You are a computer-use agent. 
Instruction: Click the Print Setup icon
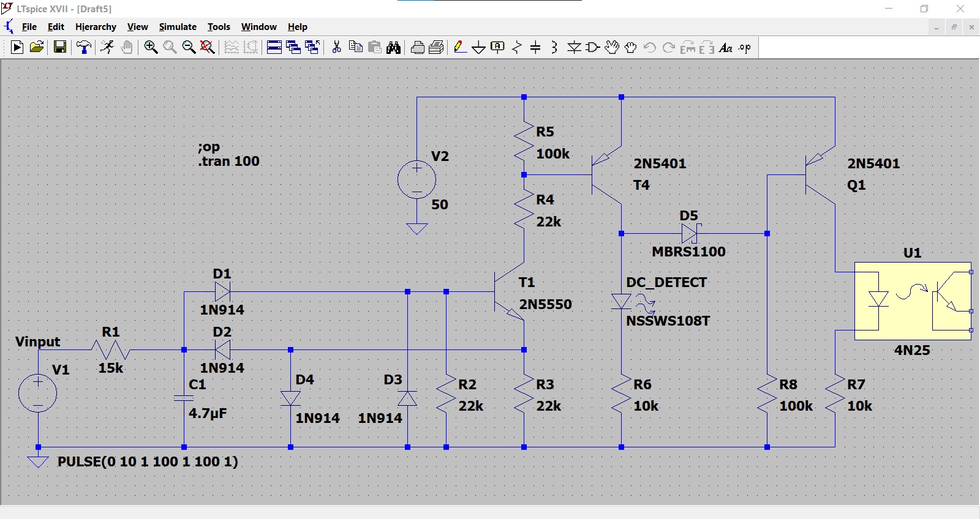click(418, 47)
